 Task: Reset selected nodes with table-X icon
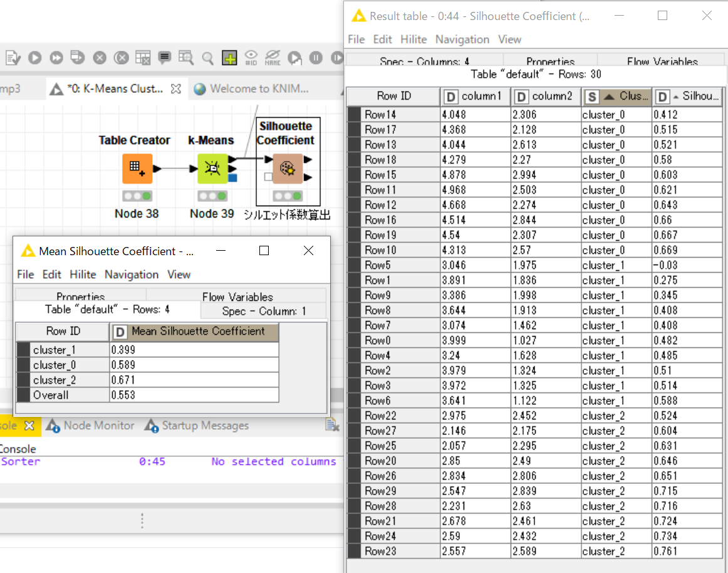(143, 58)
